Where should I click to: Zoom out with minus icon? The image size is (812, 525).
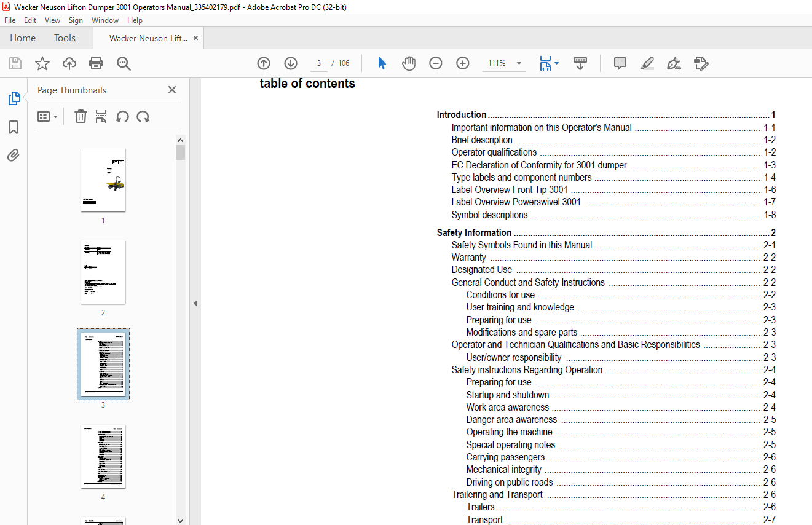click(x=436, y=63)
